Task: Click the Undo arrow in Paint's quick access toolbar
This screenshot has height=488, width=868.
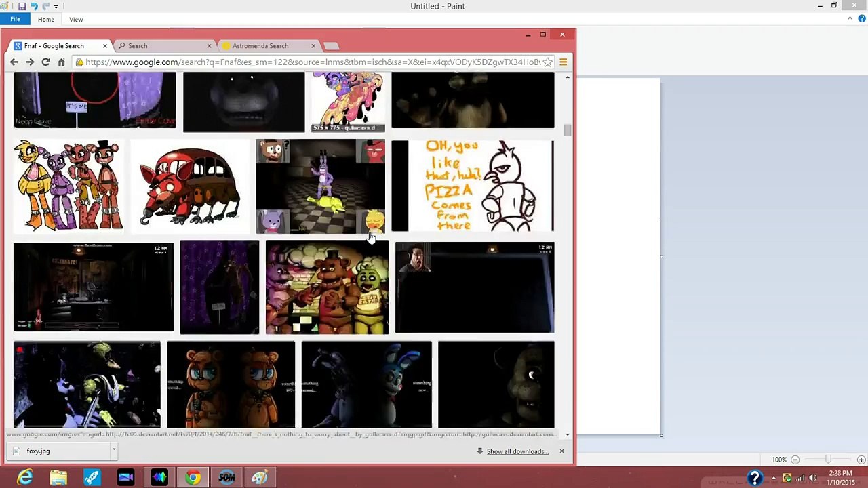Action: pos(34,6)
